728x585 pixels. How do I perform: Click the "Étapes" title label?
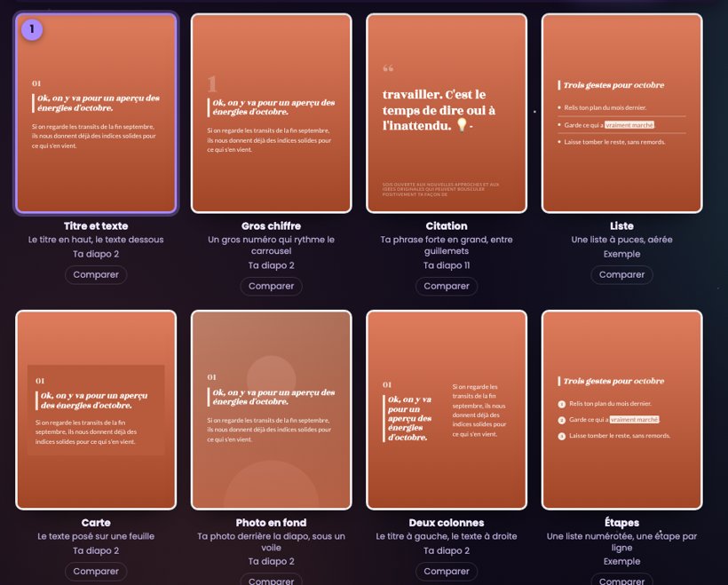(x=621, y=522)
